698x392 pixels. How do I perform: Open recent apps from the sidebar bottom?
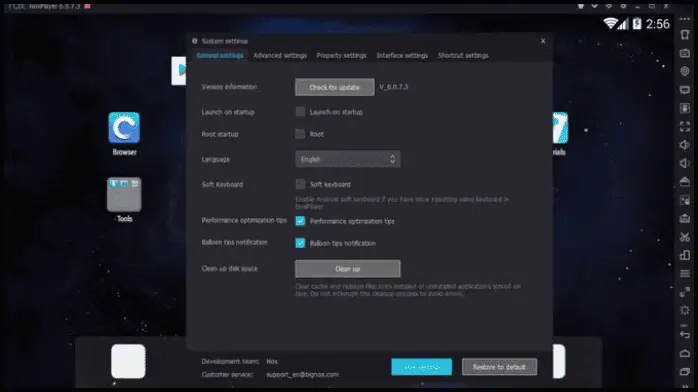coord(685,372)
